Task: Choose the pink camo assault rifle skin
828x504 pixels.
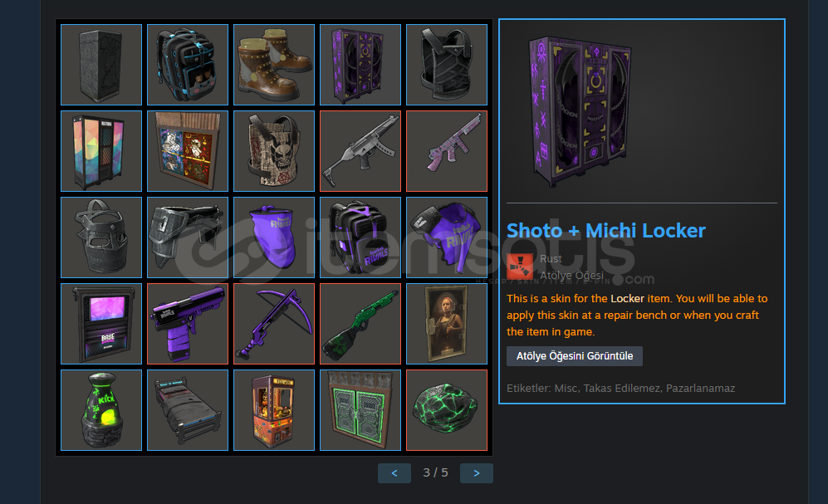Action: (x=447, y=151)
